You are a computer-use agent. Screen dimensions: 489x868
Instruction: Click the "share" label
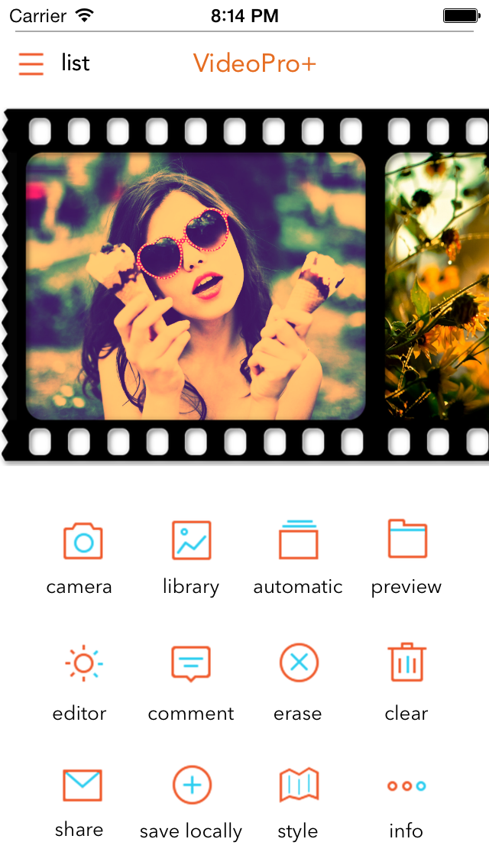(x=79, y=829)
